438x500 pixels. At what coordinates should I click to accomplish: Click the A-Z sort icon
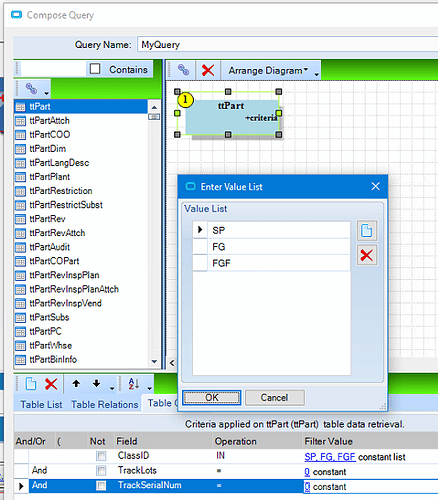click(134, 384)
